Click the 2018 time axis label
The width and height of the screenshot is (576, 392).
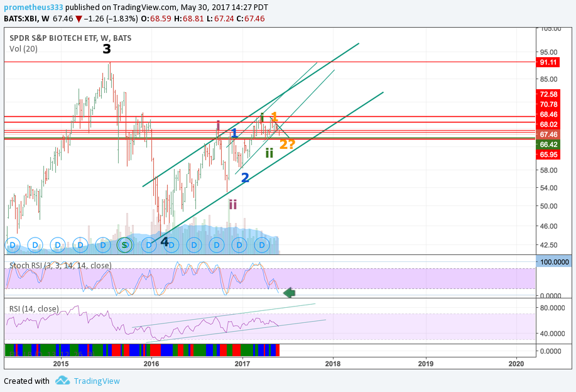pyautogui.click(x=333, y=364)
